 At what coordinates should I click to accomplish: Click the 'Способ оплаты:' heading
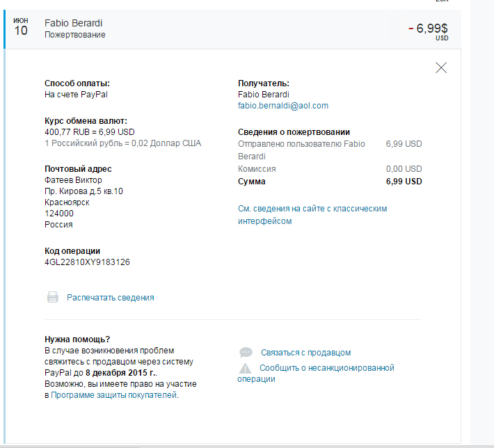77,83
